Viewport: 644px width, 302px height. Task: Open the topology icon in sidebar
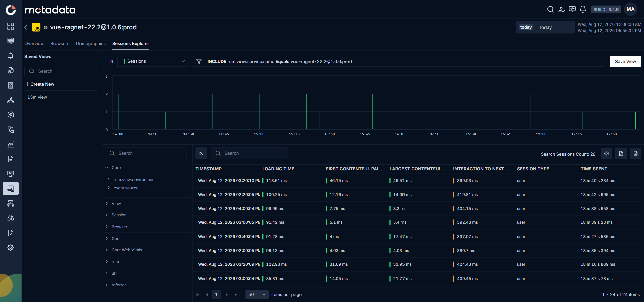click(x=11, y=100)
